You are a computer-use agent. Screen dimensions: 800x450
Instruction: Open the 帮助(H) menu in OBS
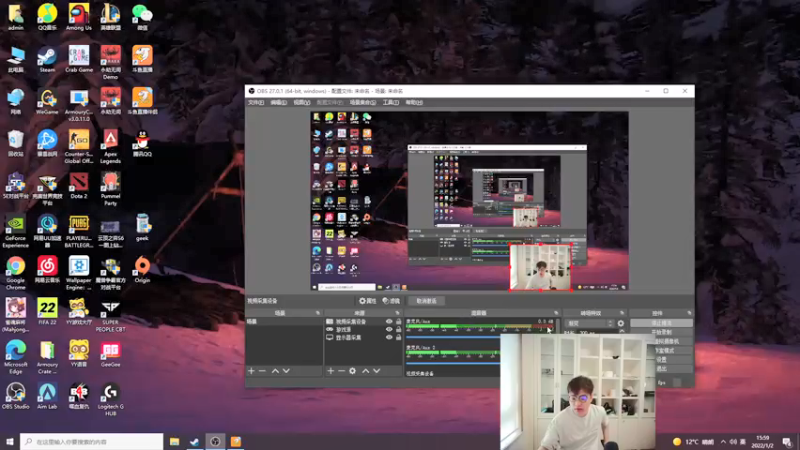414,103
